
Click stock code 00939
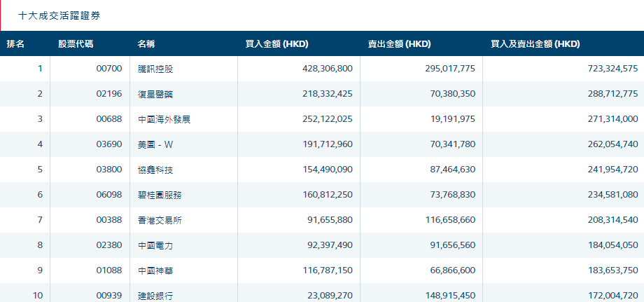point(109,296)
